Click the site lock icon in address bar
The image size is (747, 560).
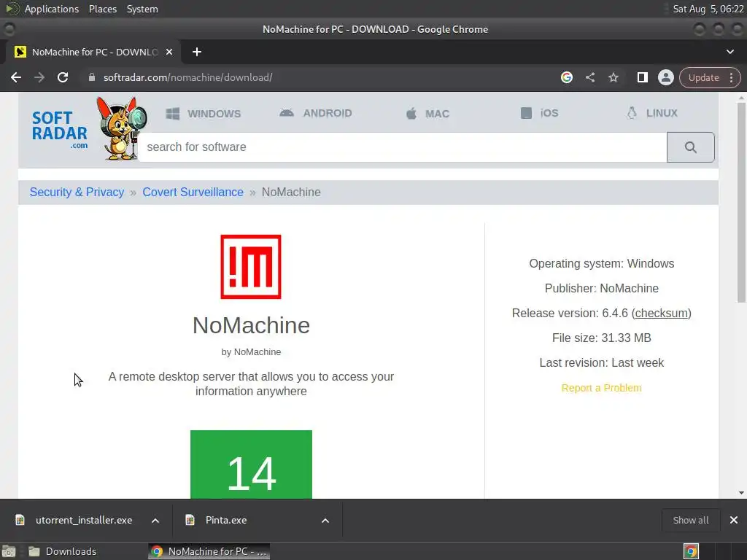point(92,77)
